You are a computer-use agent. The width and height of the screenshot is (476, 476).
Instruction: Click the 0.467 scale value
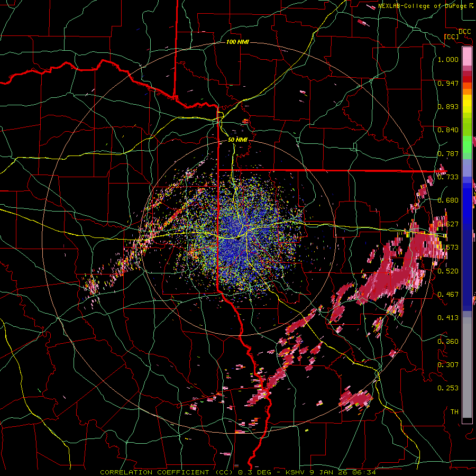click(448, 295)
